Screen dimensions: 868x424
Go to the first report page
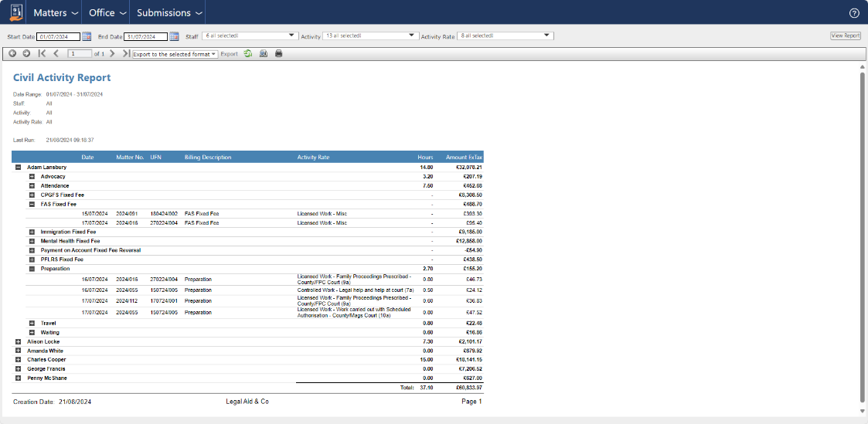43,53
